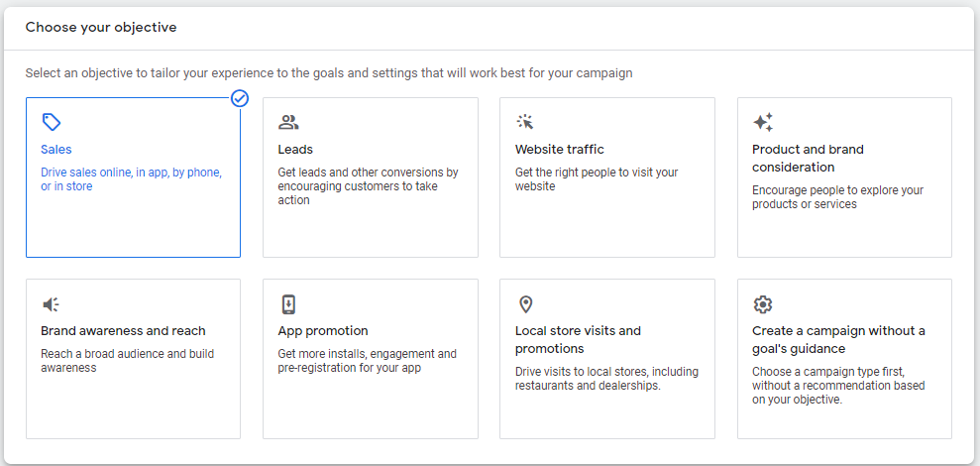Choose the Product and brand consideration title
The height and width of the screenshot is (466, 980).
coord(808,159)
